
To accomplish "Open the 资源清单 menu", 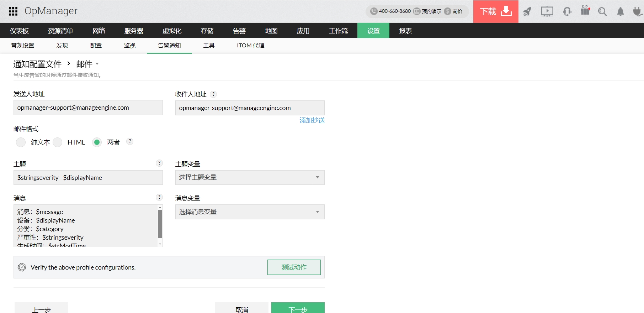I will point(60,31).
